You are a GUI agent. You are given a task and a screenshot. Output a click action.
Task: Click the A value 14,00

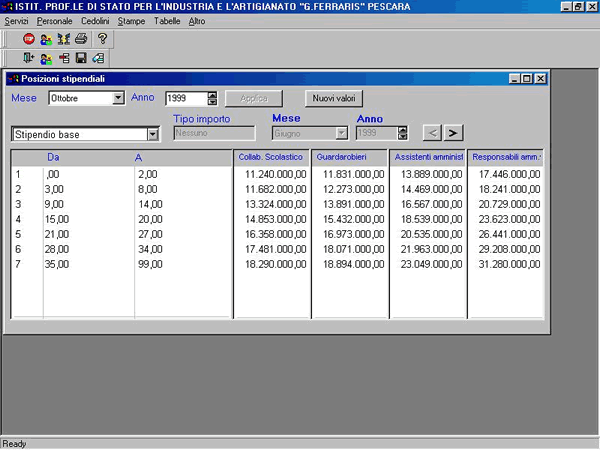pyautogui.click(x=150, y=204)
